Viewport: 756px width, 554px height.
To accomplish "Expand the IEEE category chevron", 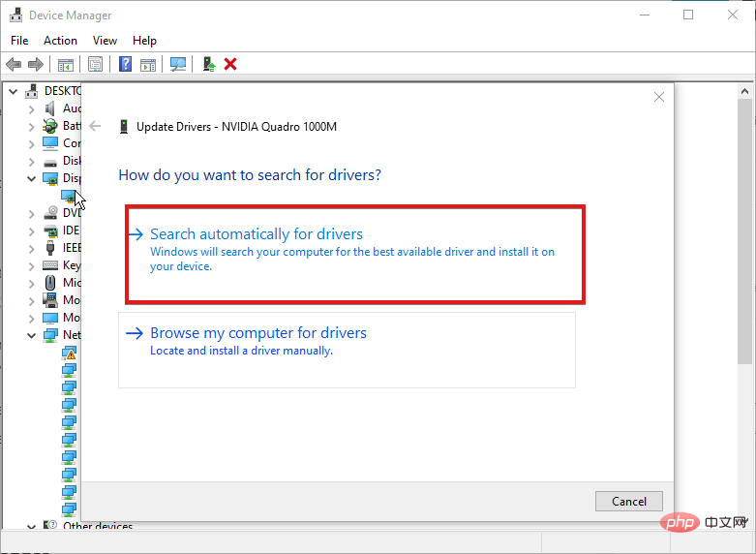I will click(x=31, y=249).
